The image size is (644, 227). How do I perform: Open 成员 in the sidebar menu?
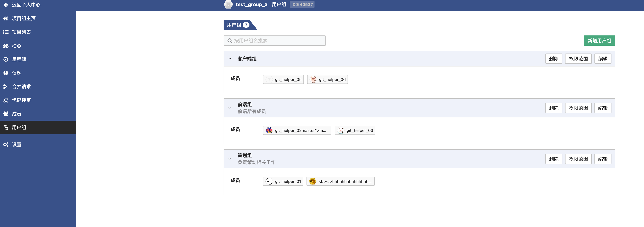point(17,114)
